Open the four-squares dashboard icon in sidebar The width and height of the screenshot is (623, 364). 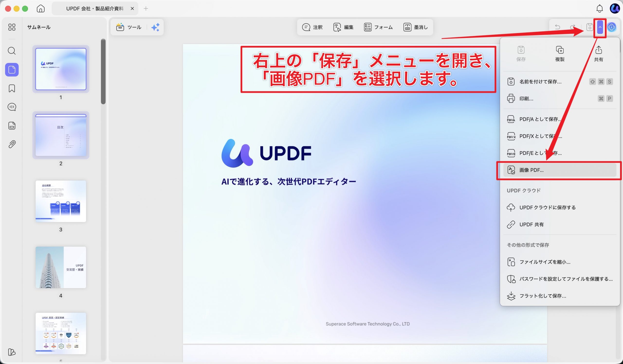pyautogui.click(x=12, y=27)
